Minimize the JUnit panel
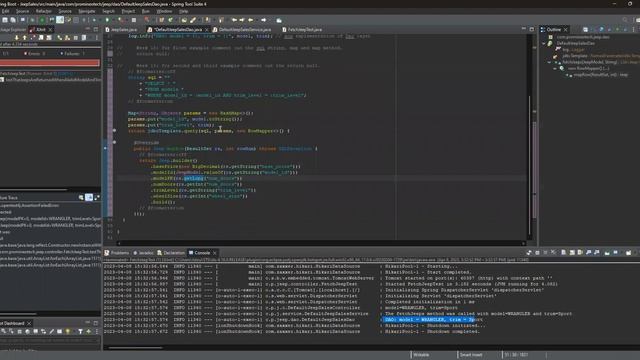Viewport: 640px width, 360px height. [x=87, y=29]
